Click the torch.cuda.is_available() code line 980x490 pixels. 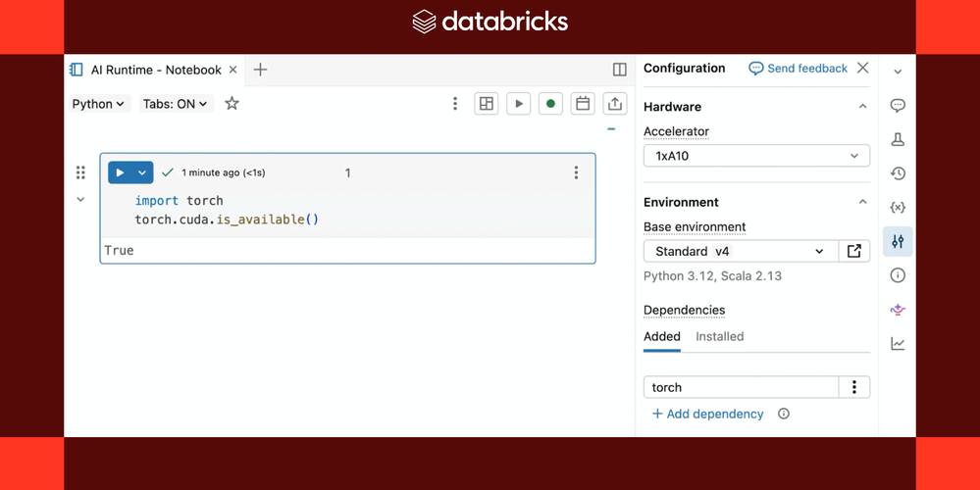(227, 220)
